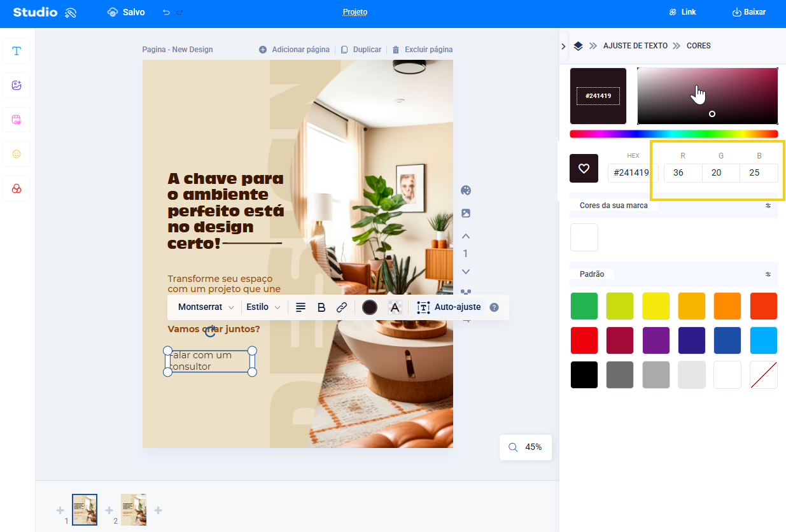Screen dimensions: 786x532
Task: Click the Projeto title link
Action: pyautogui.click(x=354, y=12)
